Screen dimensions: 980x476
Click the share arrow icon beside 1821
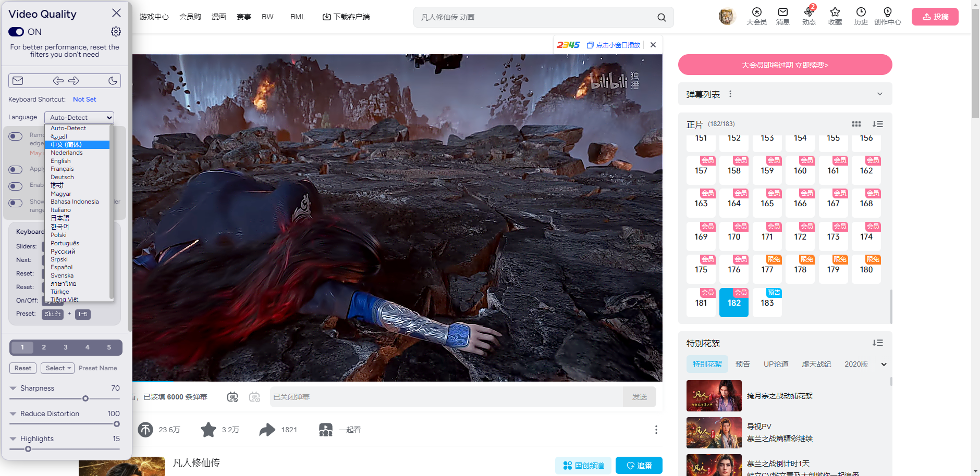pyautogui.click(x=267, y=430)
